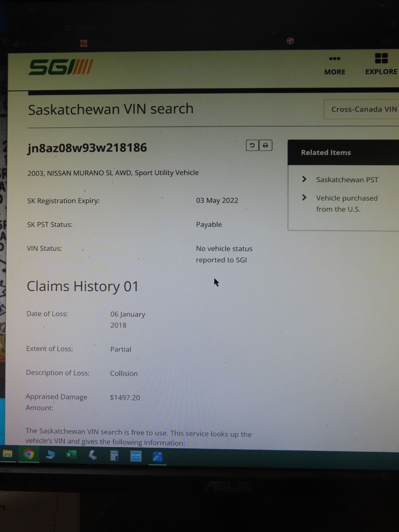Click the reset search icon
The width and height of the screenshot is (399, 532).
[x=252, y=145]
